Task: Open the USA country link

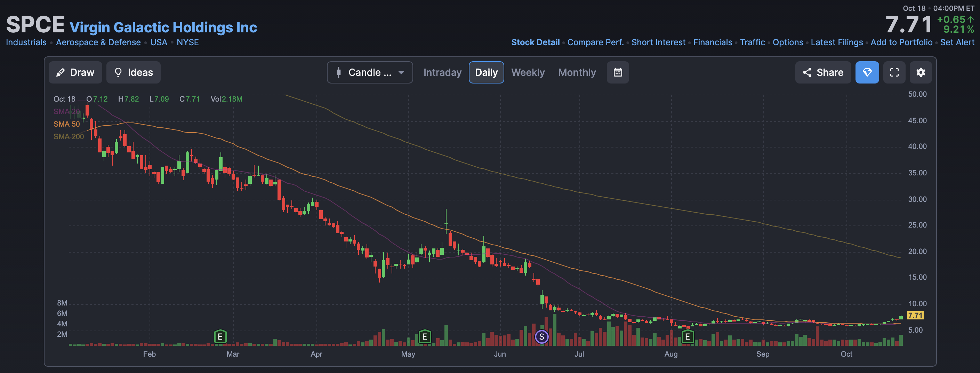Action: (x=159, y=42)
